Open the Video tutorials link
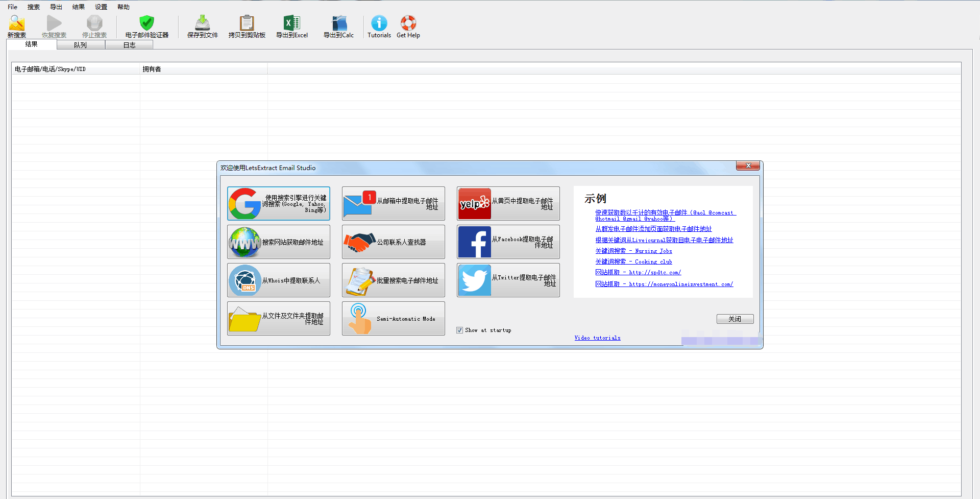980x499 pixels. tap(597, 338)
